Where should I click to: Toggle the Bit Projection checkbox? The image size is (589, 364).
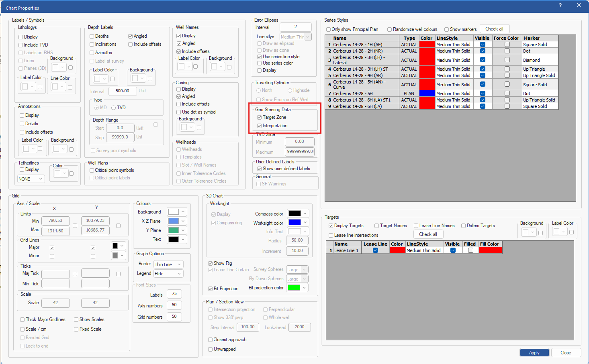[x=211, y=289]
